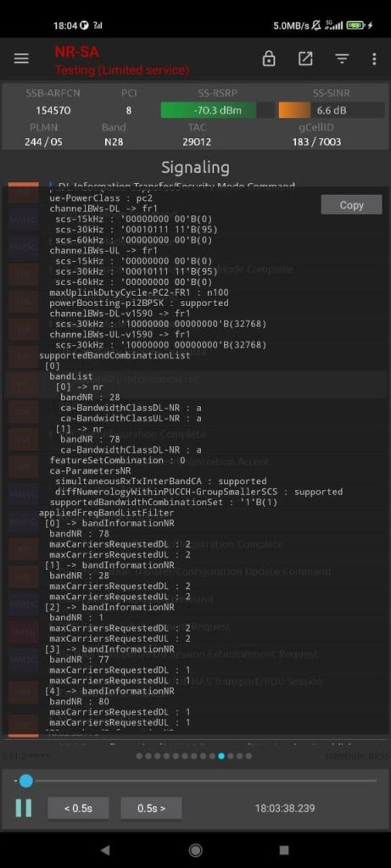Click the playback timeline slider handle
The height and width of the screenshot is (868, 391).
click(x=25, y=781)
